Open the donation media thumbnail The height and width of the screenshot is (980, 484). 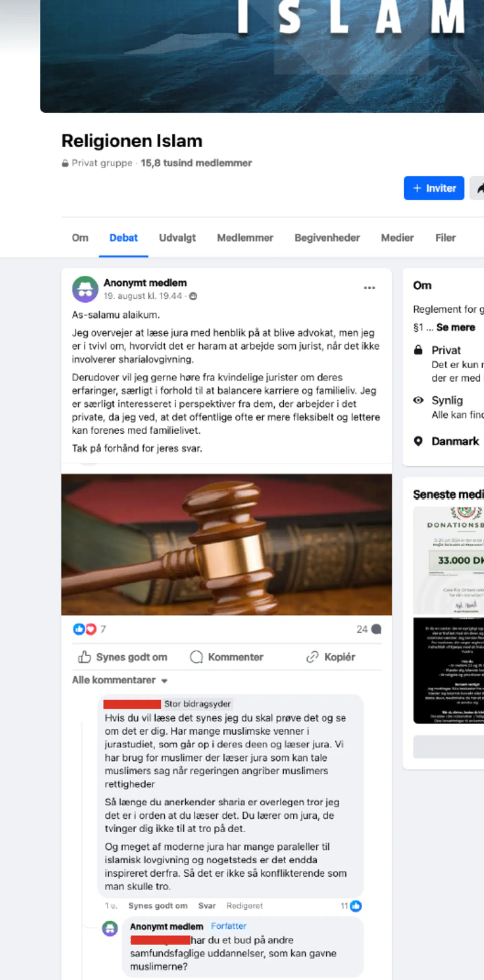pos(449,560)
